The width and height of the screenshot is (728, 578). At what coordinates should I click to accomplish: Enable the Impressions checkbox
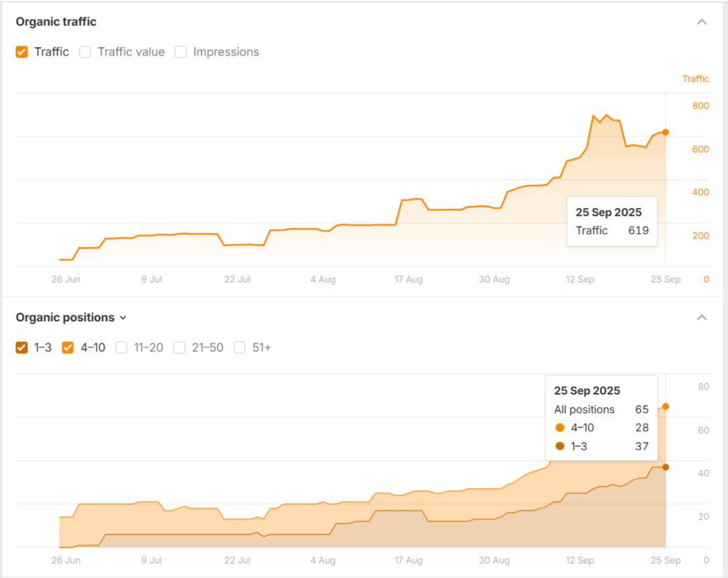[180, 52]
